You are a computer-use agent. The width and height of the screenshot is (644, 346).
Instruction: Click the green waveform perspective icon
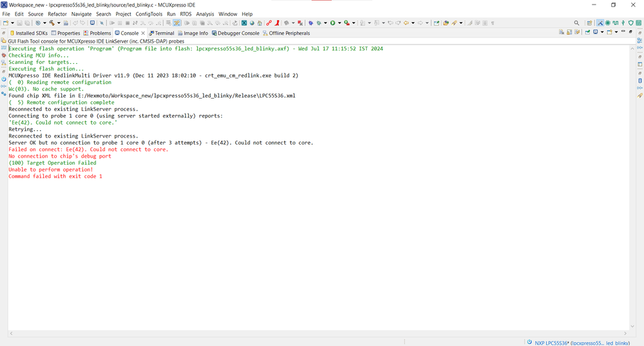(615, 23)
